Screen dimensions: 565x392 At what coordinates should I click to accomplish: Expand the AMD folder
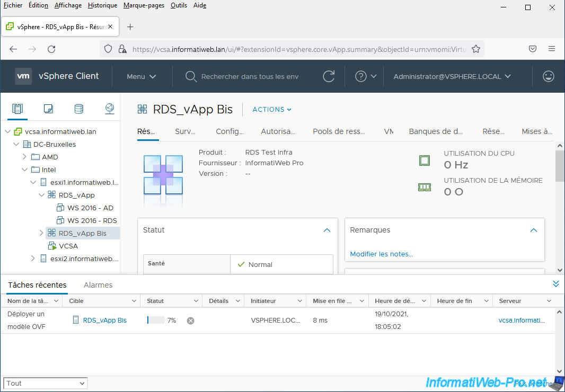click(24, 157)
